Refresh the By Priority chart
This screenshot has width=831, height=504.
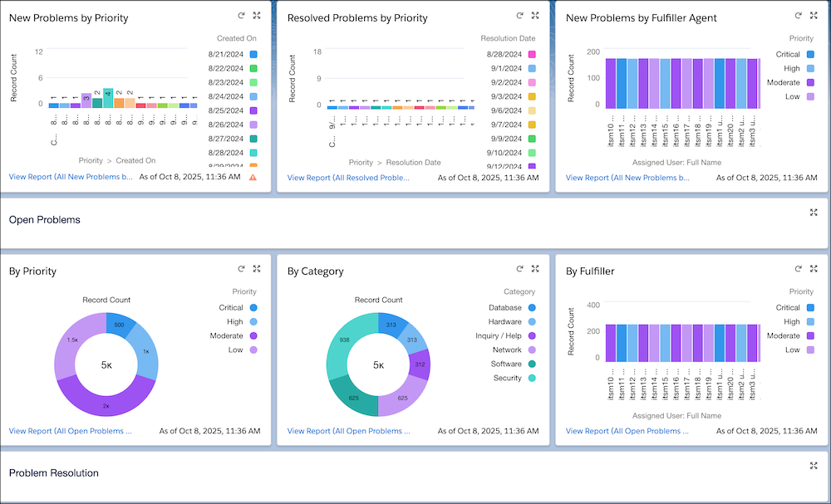241,269
